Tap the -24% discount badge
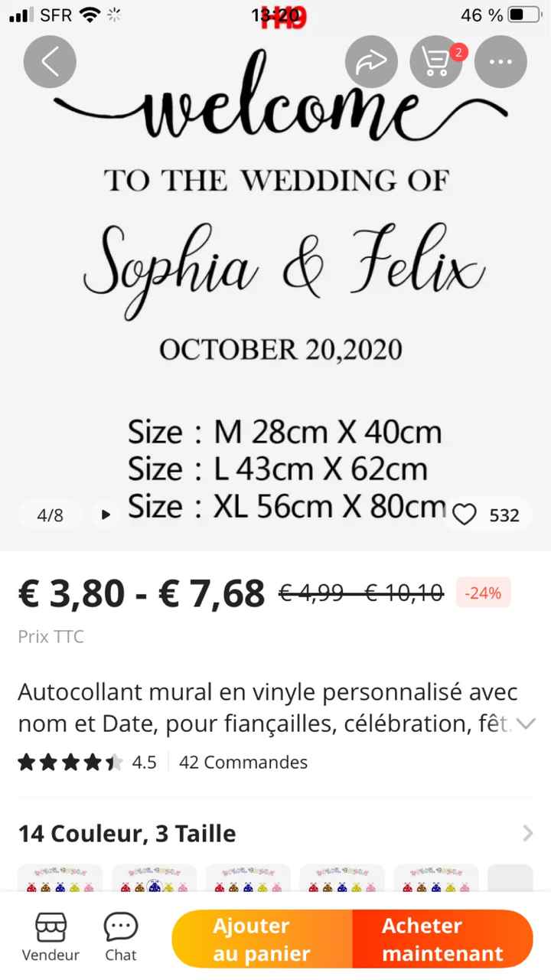Viewport: 551px width, 980px height. [483, 593]
